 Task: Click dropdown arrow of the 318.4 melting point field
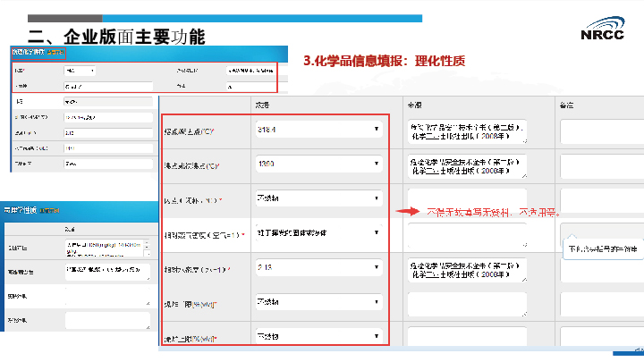(377, 131)
